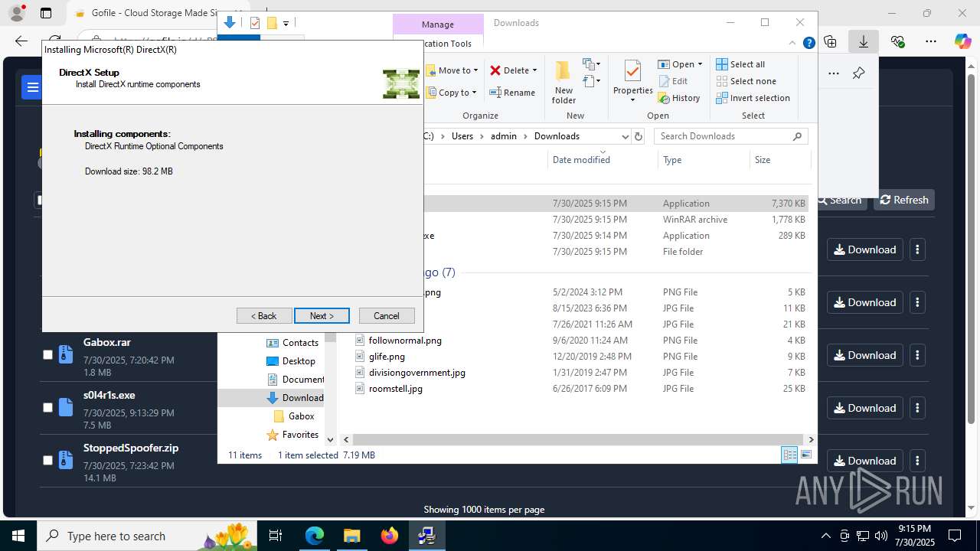Click the Search Downloads field
The height and width of the screenshot is (551, 980).
pyautogui.click(x=731, y=136)
